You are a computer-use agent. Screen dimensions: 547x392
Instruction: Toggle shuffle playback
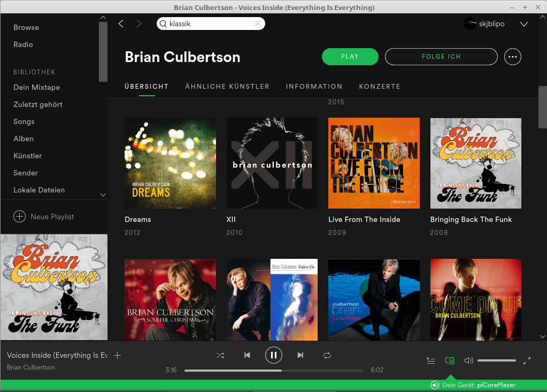pyautogui.click(x=220, y=356)
